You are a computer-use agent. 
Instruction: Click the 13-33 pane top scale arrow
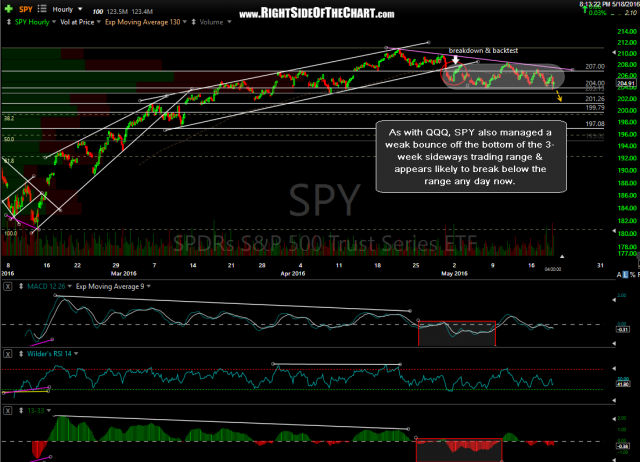tap(614, 419)
